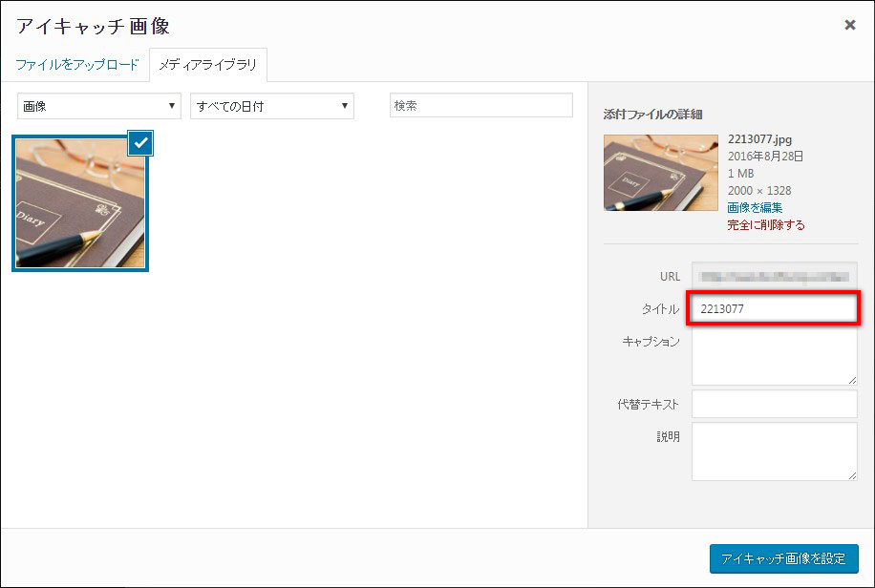875x588 pixels.
Task: Switch to the メディアライブラリ tab
Action: pos(206,66)
